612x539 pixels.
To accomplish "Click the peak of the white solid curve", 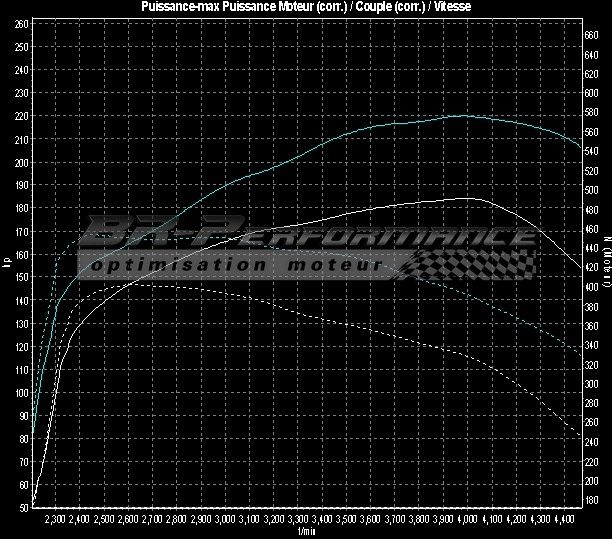I will [470, 198].
